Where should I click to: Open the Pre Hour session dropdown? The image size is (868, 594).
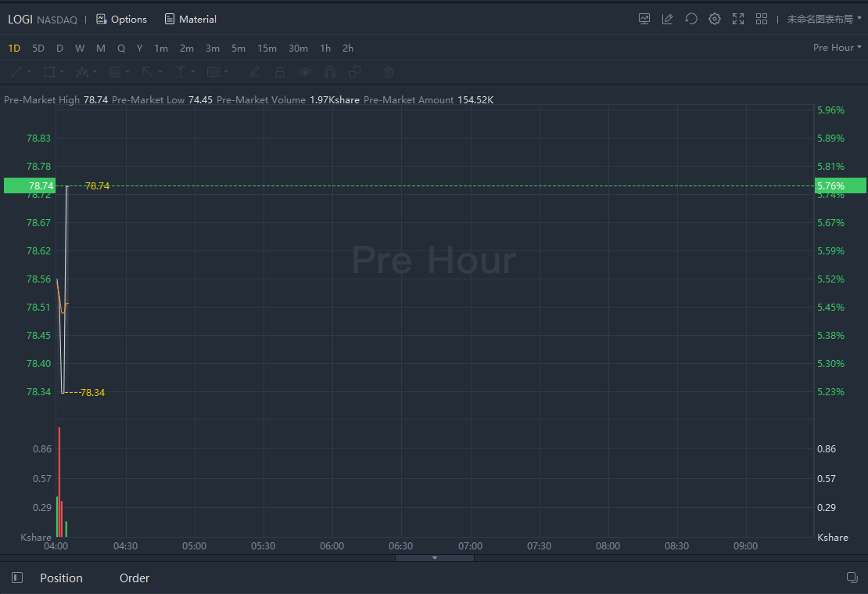(x=837, y=48)
